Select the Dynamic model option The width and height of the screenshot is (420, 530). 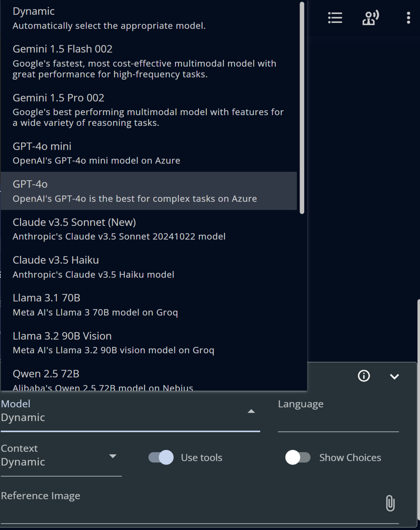149,18
